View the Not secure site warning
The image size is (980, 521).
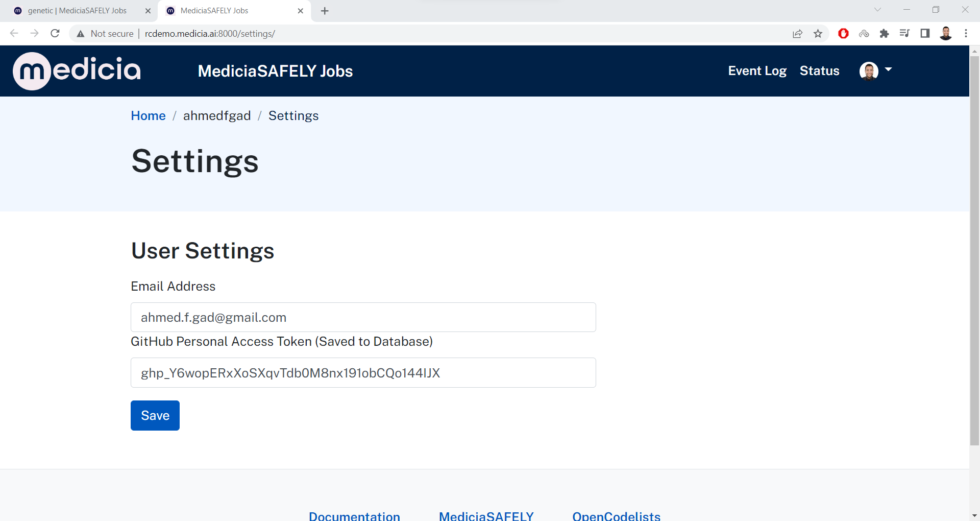pyautogui.click(x=105, y=34)
